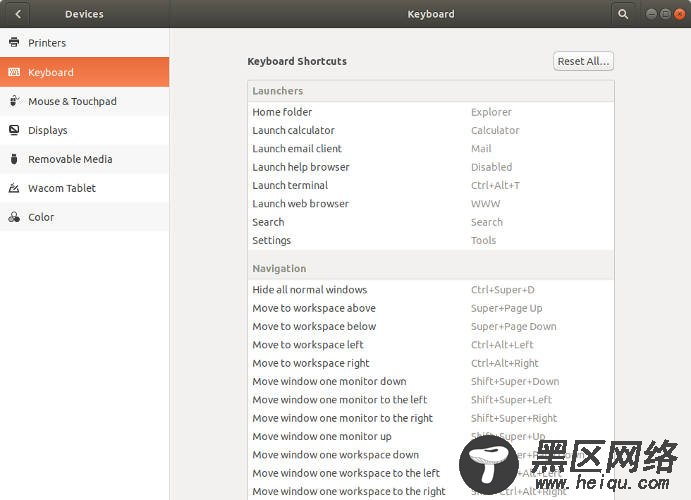The image size is (691, 500).
Task: Click the Wacom Tablet icon
Action: point(14,188)
